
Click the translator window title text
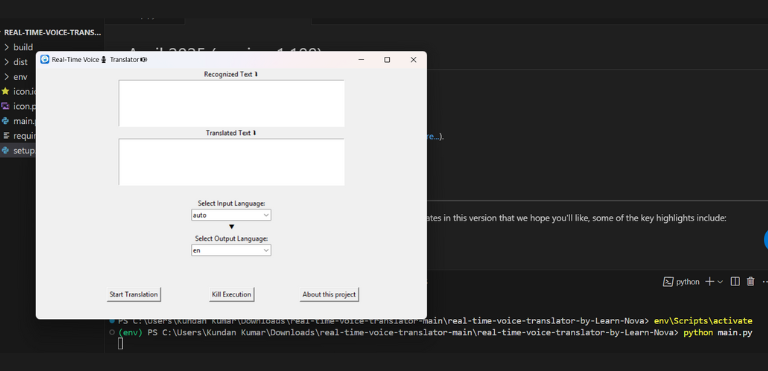pyautogui.click(x=98, y=60)
